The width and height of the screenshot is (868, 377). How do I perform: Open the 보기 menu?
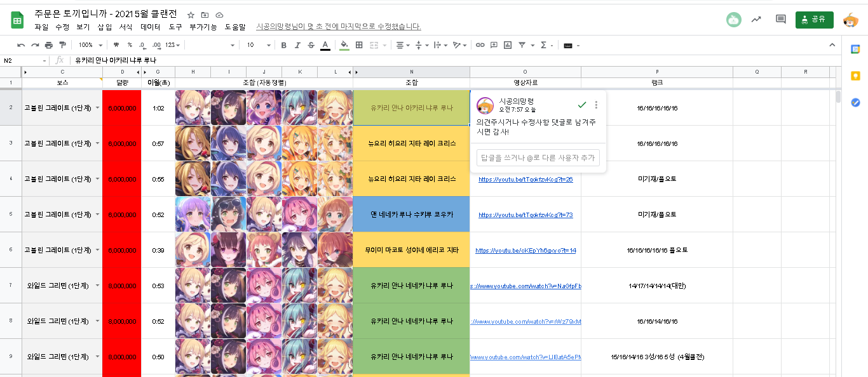click(x=83, y=27)
